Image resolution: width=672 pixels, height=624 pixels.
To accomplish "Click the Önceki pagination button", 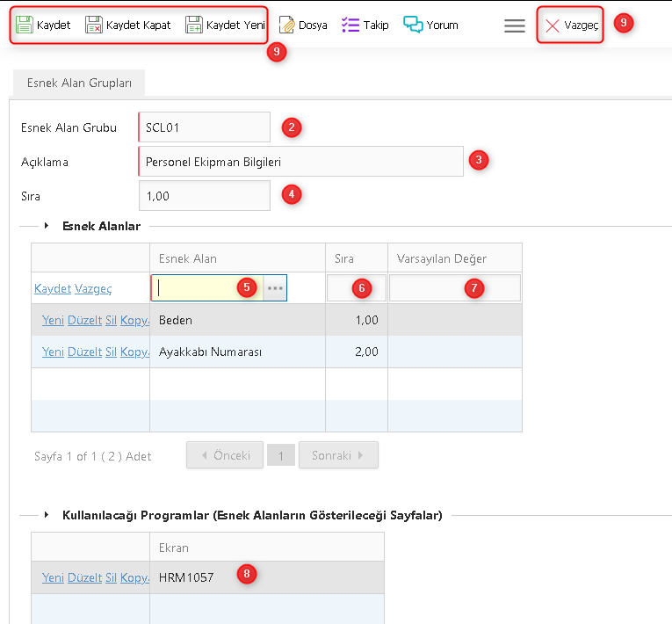I will point(225,455).
